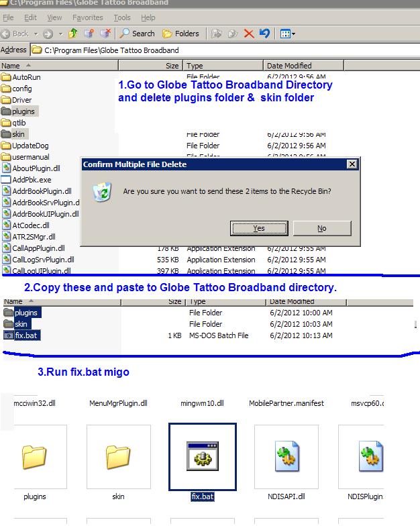Select the large plugins folder thumbnail
The width and height of the screenshot is (420, 526).
tap(35, 457)
